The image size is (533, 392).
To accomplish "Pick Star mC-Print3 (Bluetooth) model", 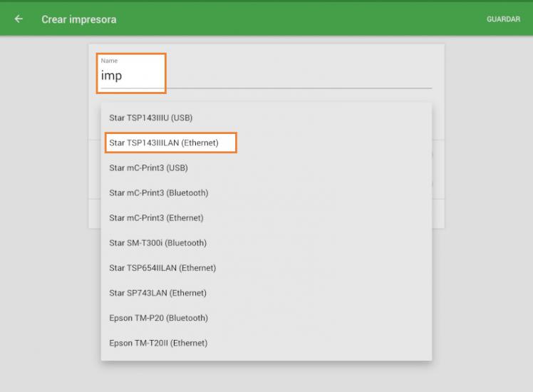I will 158,193.
